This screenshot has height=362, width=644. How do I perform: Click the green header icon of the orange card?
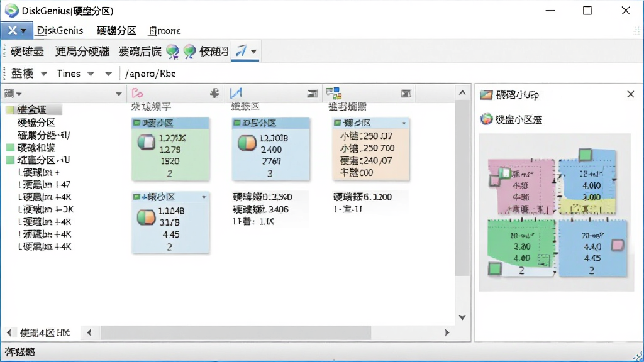pos(338,123)
